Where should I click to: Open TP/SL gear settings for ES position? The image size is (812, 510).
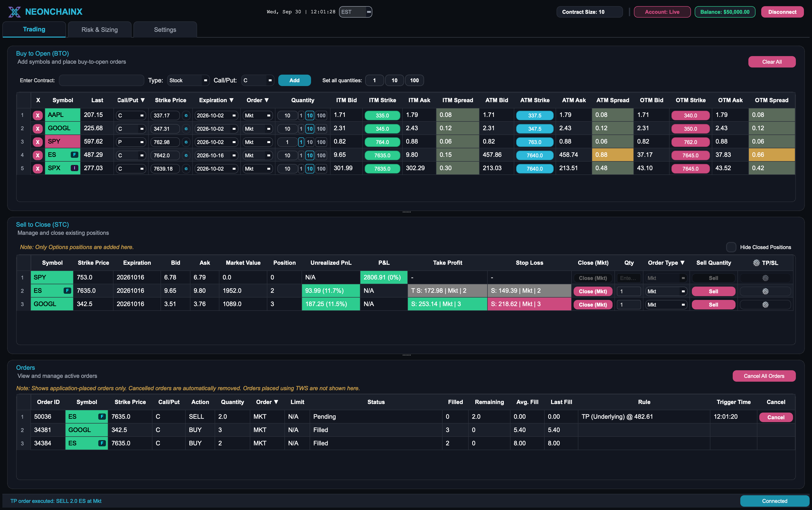765,291
